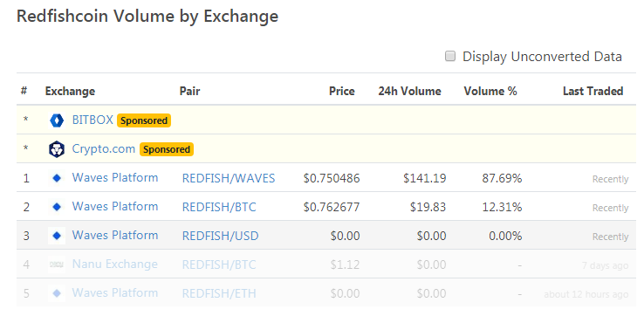Viewport: 644px width, 316px height.
Task: Enable Display Unconverted Data checkbox
Action: coord(450,56)
